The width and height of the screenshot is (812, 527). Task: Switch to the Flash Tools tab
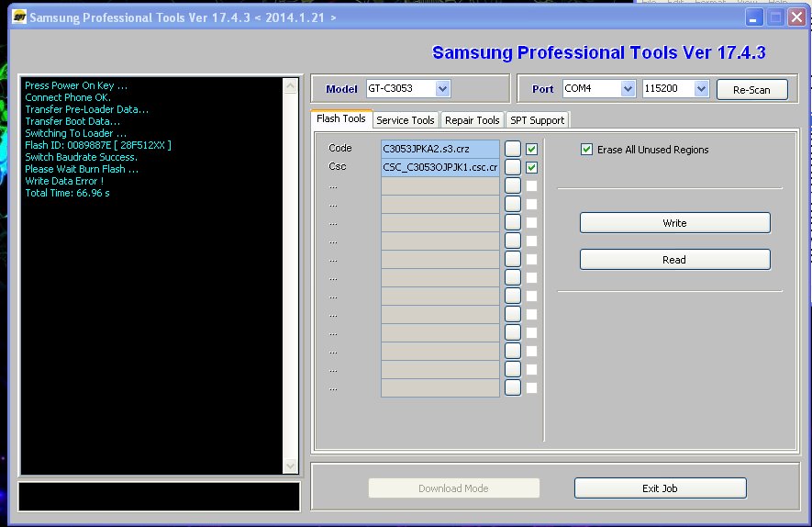point(341,118)
